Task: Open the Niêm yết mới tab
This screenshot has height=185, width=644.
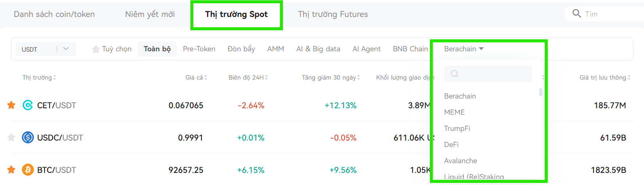Action: pyautogui.click(x=150, y=15)
